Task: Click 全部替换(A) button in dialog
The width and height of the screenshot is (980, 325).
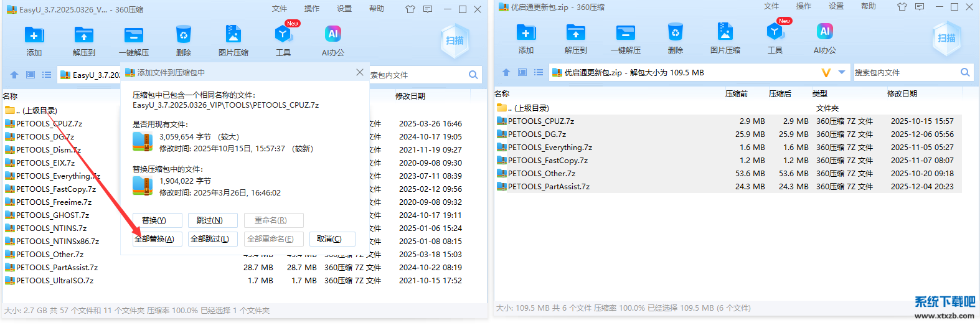Action: [x=157, y=239]
